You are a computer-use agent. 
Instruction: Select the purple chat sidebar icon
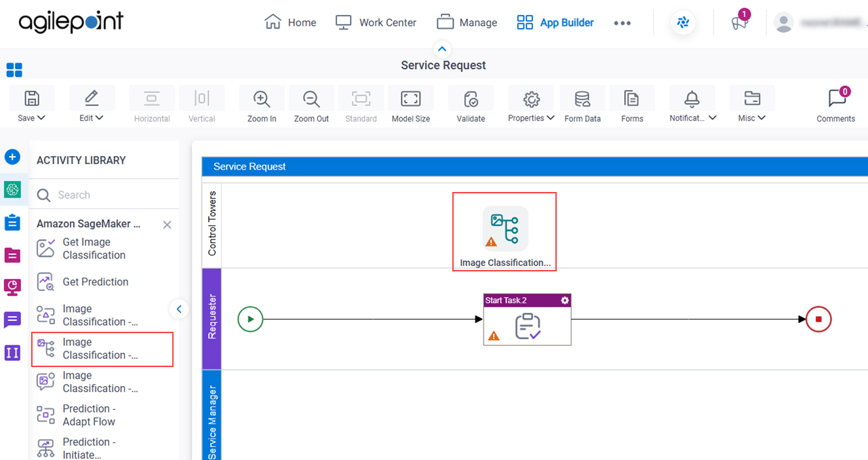(12, 320)
